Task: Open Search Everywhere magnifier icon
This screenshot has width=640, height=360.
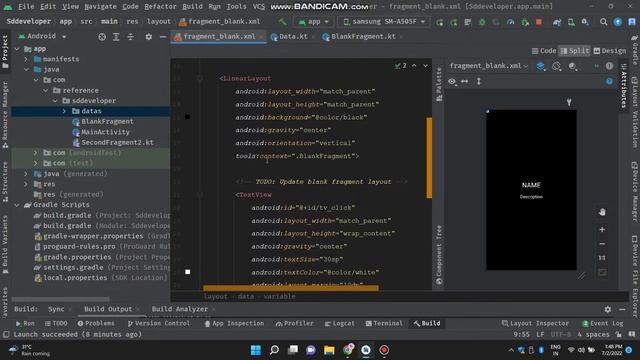Action: (603, 22)
